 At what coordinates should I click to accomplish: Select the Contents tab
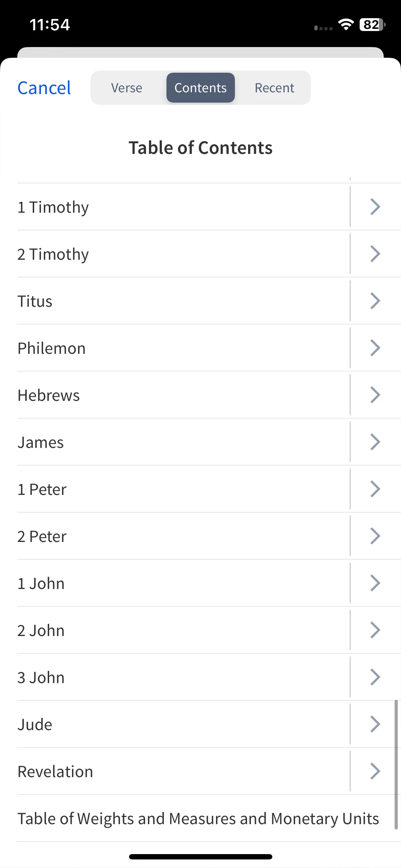point(201,88)
